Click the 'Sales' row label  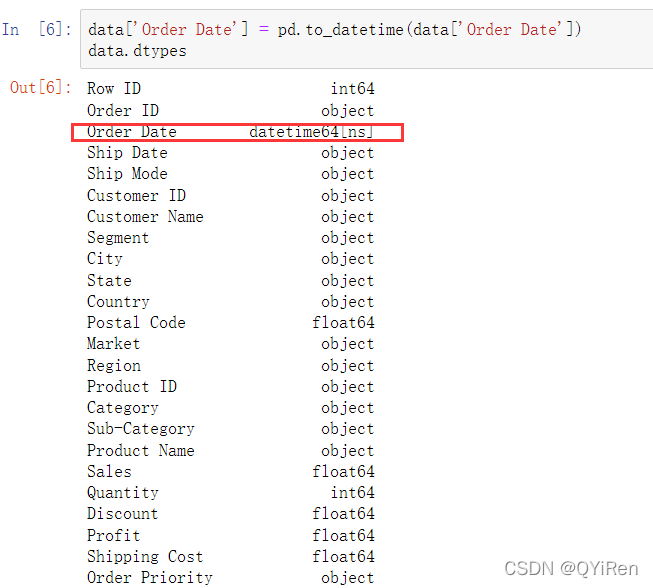point(109,471)
